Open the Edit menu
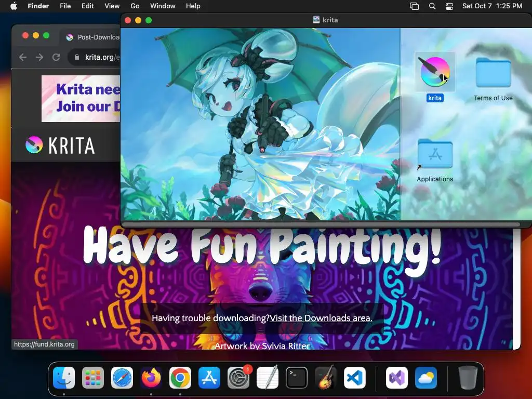 pos(87,6)
